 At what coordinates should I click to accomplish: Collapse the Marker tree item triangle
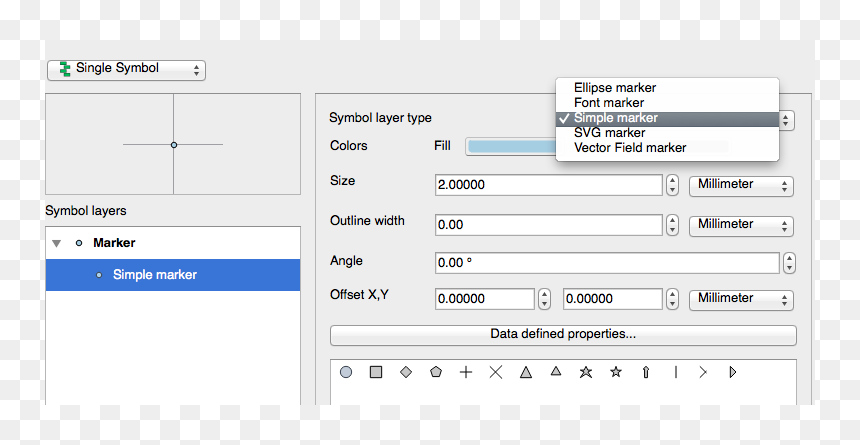click(x=56, y=243)
